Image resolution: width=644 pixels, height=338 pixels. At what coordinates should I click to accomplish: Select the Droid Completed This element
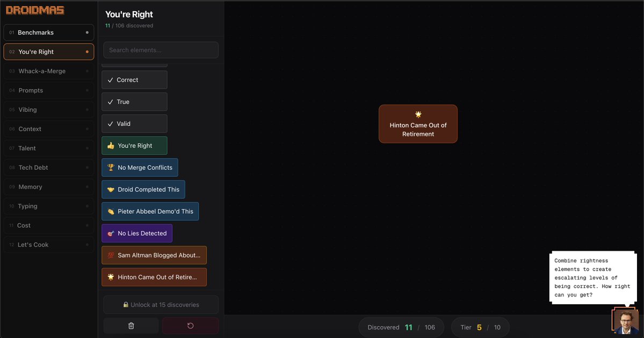pyautogui.click(x=143, y=189)
